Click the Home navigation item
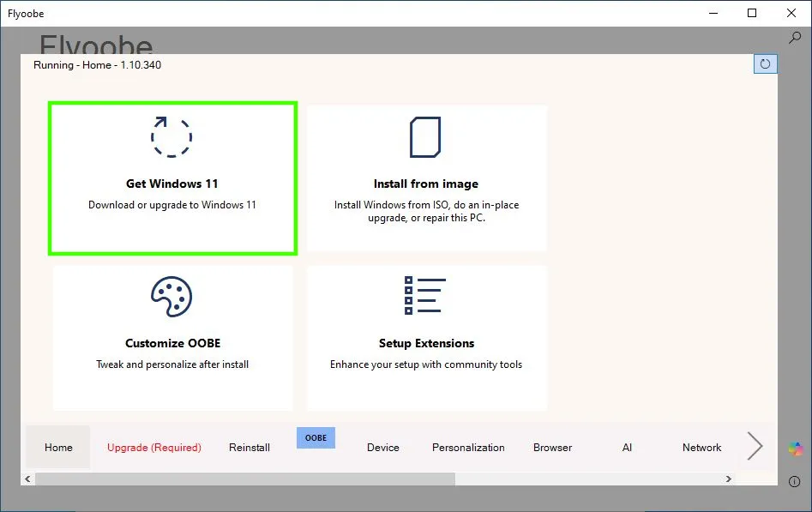This screenshot has width=812, height=512. pyautogui.click(x=58, y=447)
